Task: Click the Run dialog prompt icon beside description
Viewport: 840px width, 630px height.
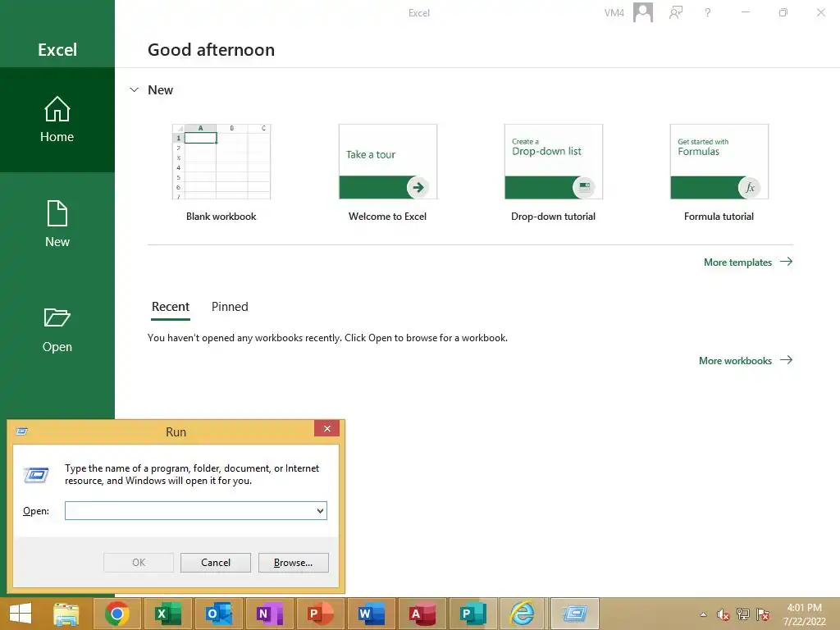Action: pyautogui.click(x=36, y=475)
